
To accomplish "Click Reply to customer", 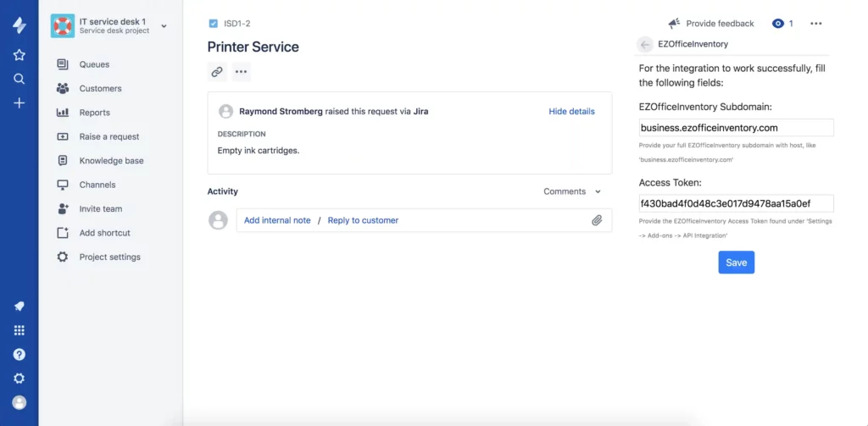I will click(363, 220).
